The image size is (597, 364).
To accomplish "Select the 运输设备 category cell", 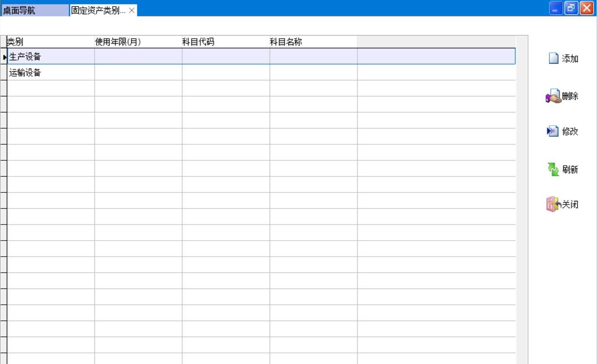I will tap(50, 73).
